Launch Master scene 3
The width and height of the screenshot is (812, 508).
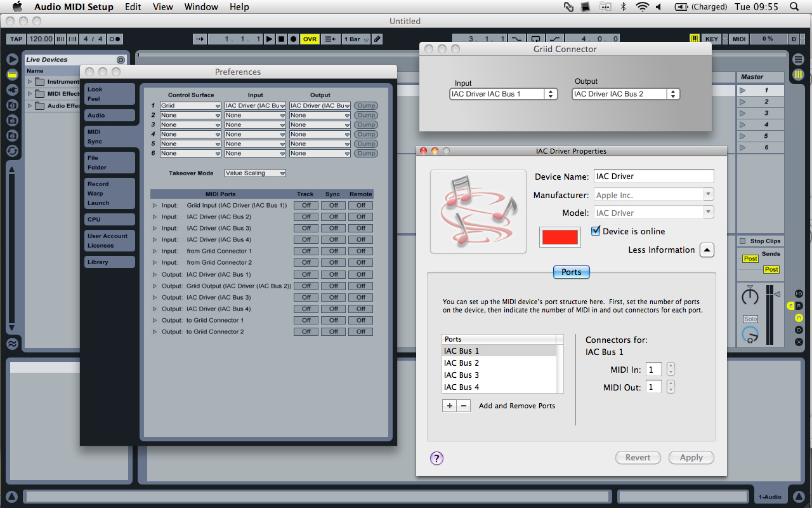coord(743,113)
